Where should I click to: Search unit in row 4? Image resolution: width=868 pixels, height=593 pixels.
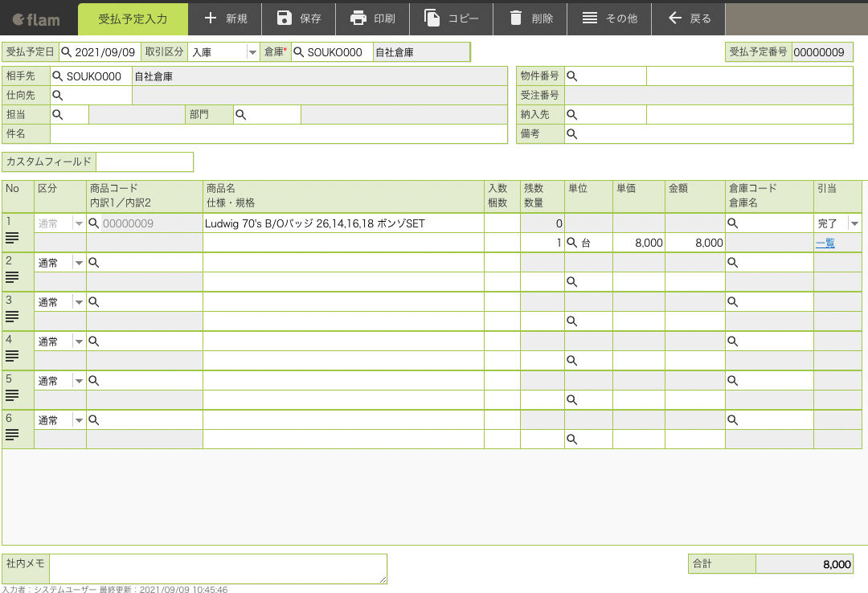point(572,361)
